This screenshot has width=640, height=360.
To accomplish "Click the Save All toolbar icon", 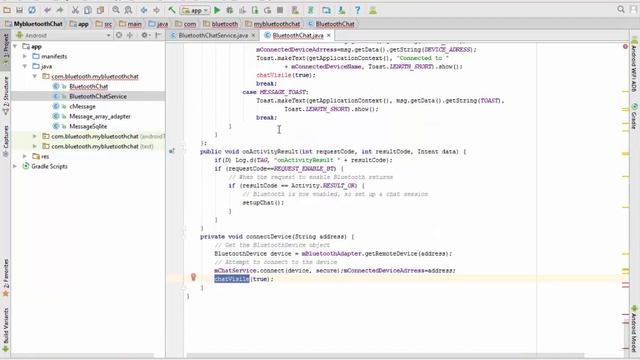I will 19,10.
